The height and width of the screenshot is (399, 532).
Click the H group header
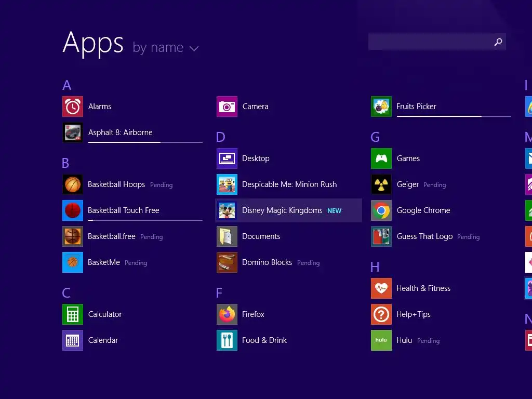point(375,267)
